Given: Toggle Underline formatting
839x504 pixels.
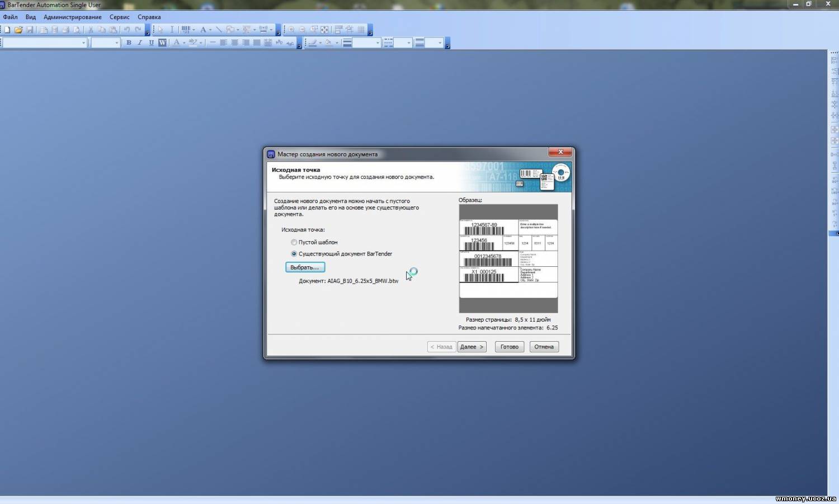Looking at the screenshot, I should [151, 43].
